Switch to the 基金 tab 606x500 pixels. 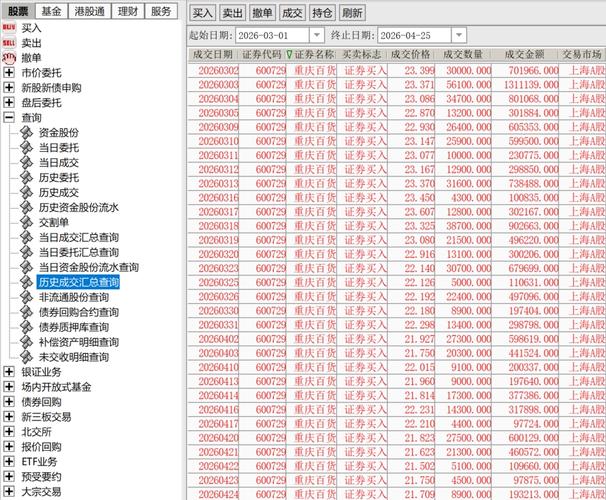[51, 11]
